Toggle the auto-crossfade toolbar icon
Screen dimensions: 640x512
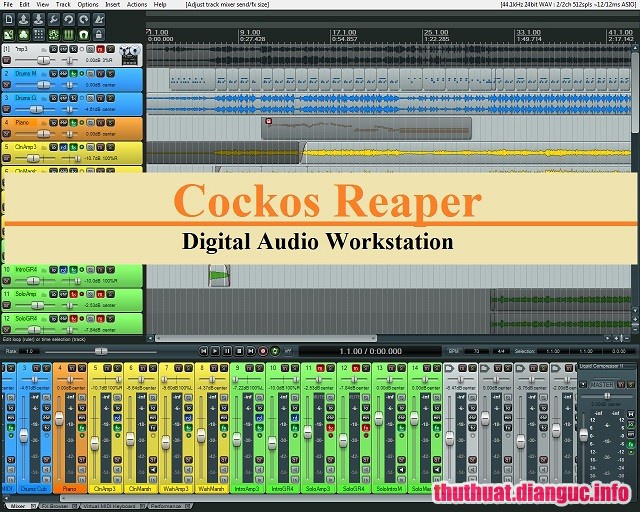(x=9, y=34)
